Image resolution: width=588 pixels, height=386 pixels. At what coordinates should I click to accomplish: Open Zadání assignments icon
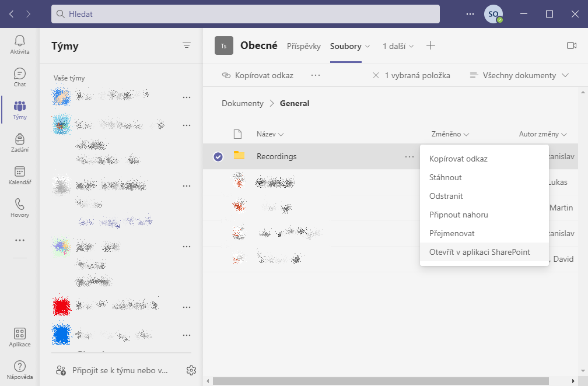(x=20, y=142)
